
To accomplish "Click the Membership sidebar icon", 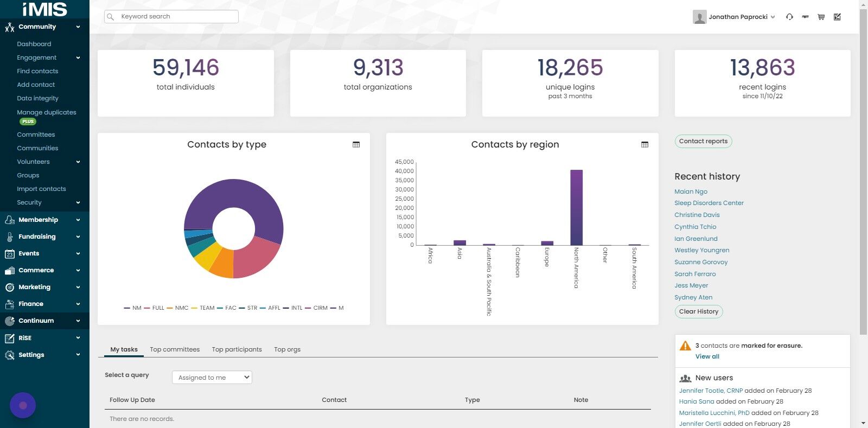I will tap(9, 220).
